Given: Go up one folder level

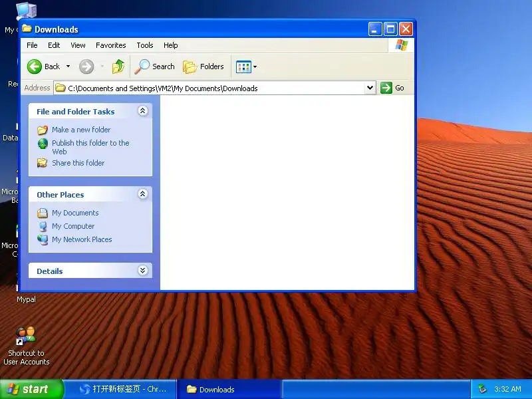Looking at the screenshot, I should click(118, 66).
